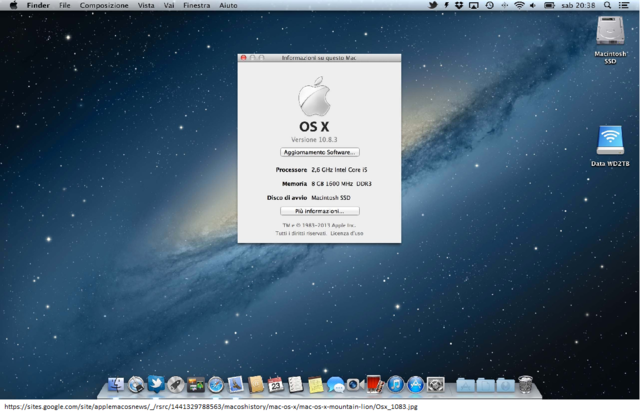The image size is (640, 415).
Task: Select the Macintosh SSD desktop drive
Action: (610, 40)
